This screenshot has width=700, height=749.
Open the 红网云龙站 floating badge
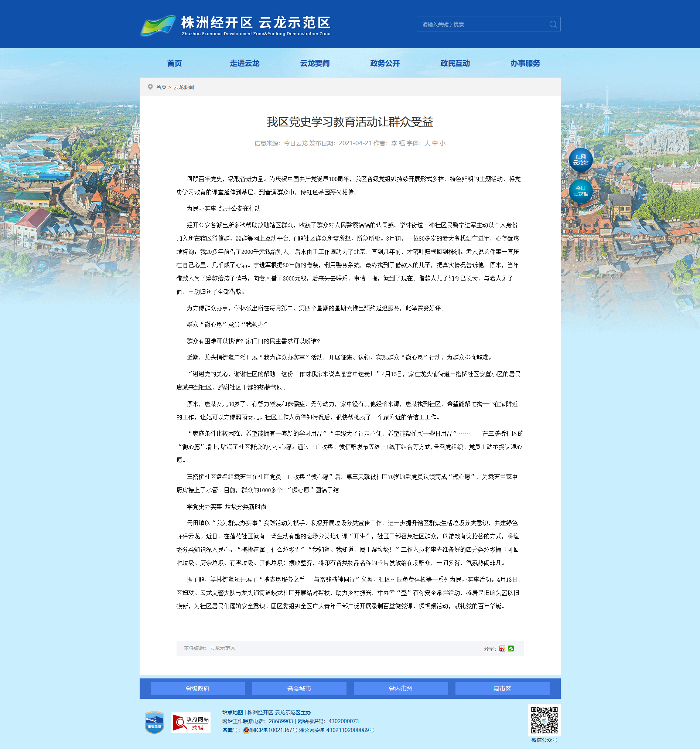(x=580, y=160)
